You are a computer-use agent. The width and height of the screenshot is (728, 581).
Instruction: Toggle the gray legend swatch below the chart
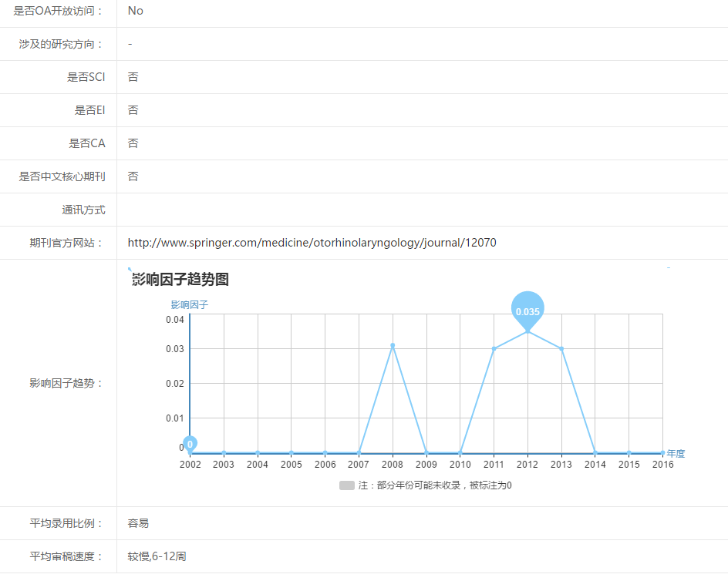pyautogui.click(x=346, y=485)
